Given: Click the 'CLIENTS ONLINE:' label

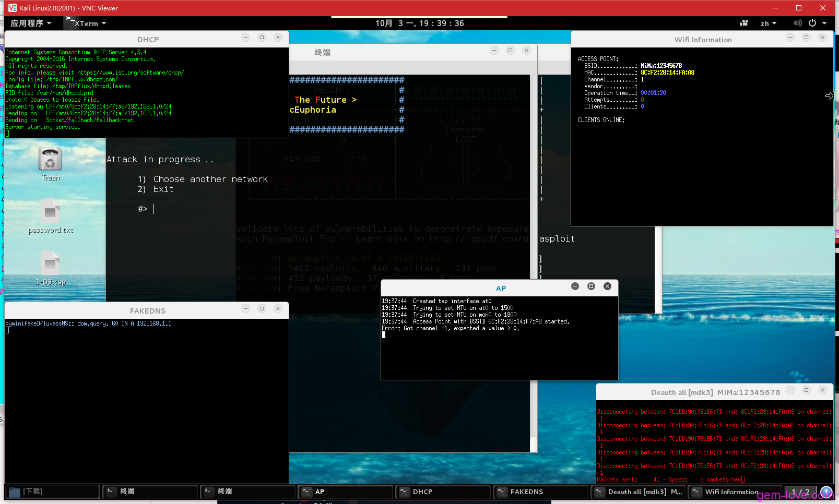Looking at the screenshot, I should (x=601, y=120).
